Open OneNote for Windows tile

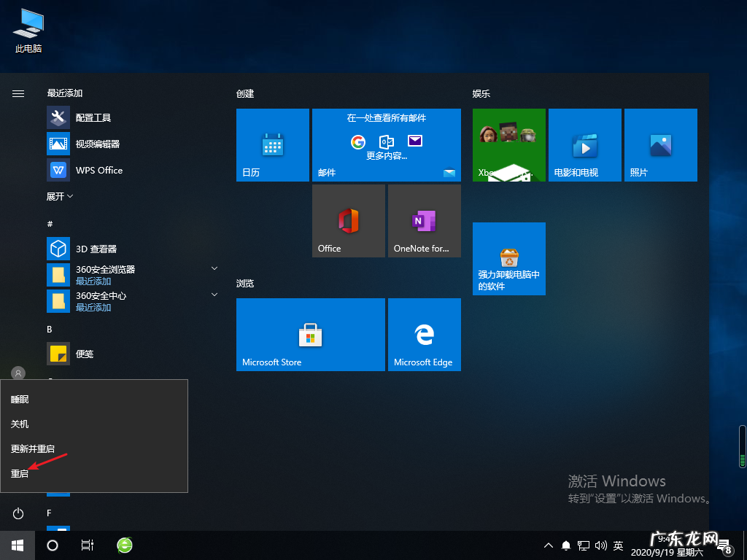[424, 220]
